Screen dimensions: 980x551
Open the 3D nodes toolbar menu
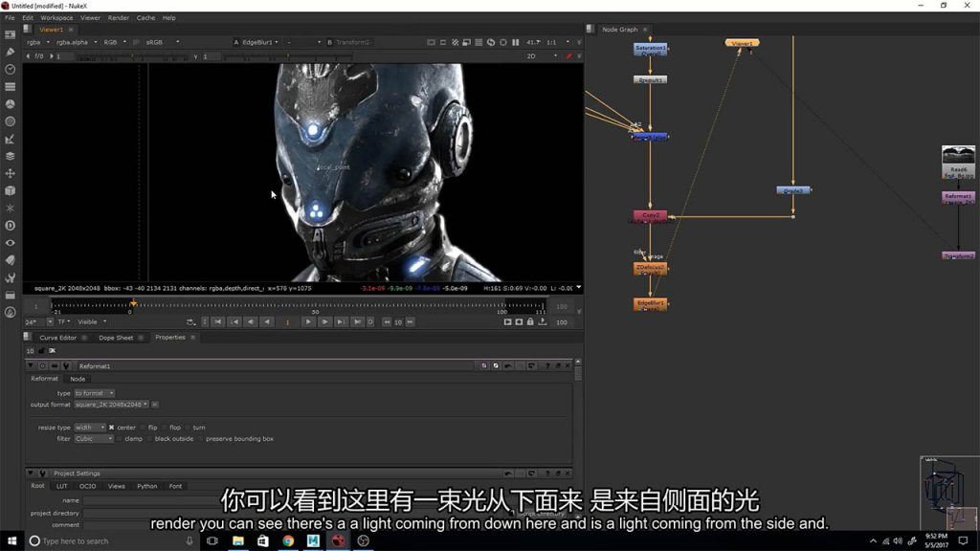click(x=10, y=191)
